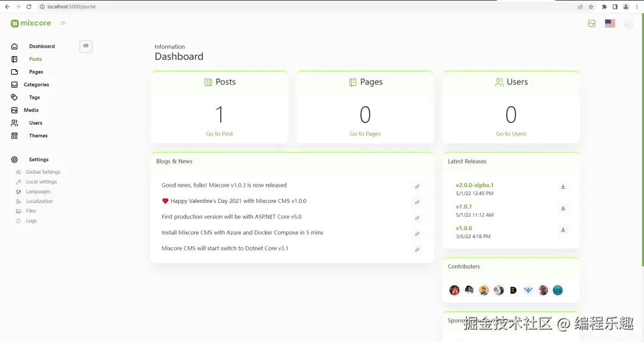Open link icon for Azure Docker Compose news
The width and height of the screenshot is (644, 342).
(417, 234)
